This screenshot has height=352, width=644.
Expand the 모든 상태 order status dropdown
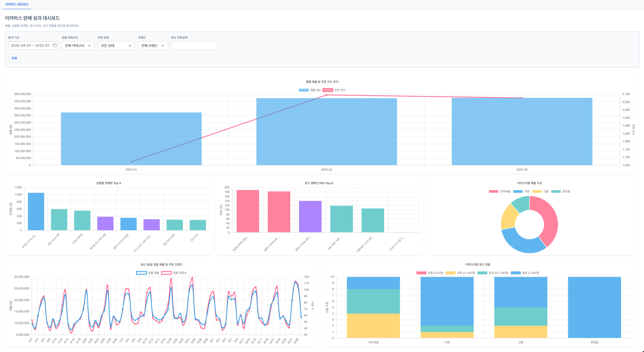point(116,46)
